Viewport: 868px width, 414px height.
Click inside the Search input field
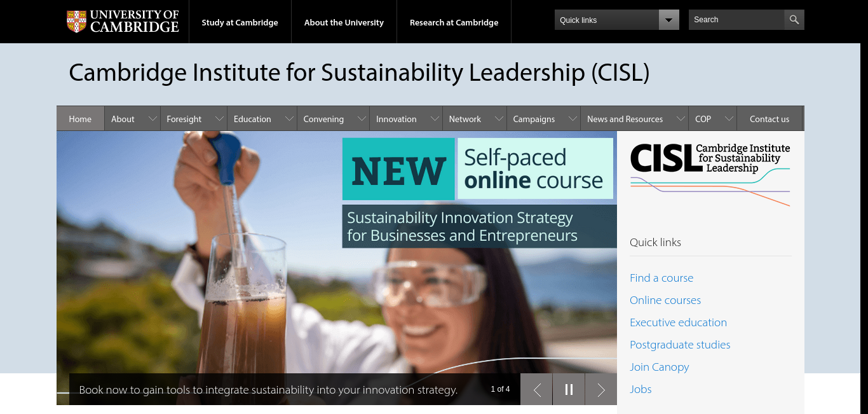[x=736, y=20]
